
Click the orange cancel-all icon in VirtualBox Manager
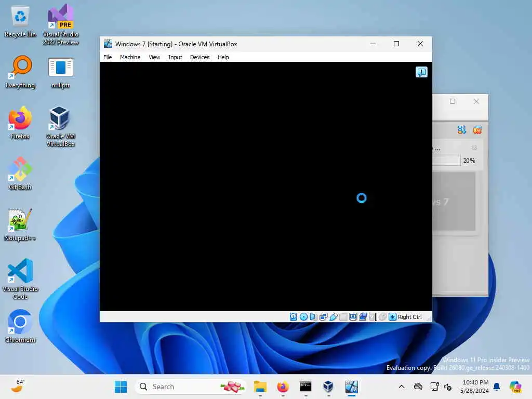477,129
